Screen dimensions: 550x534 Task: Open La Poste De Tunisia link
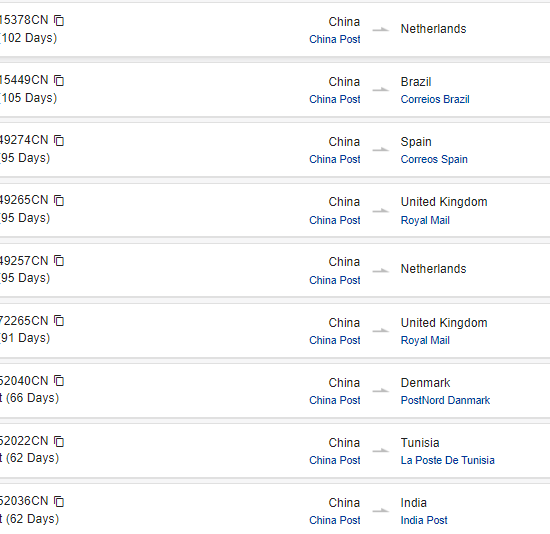[448, 460]
